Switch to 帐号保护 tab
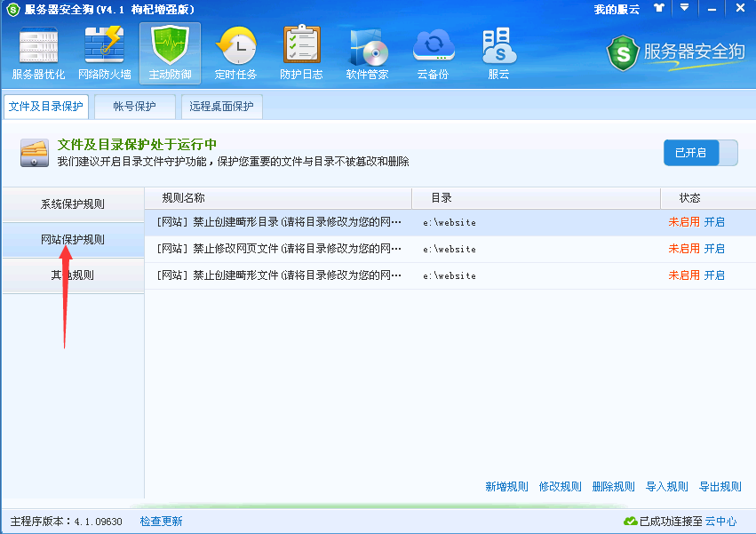 pos(134,107)
